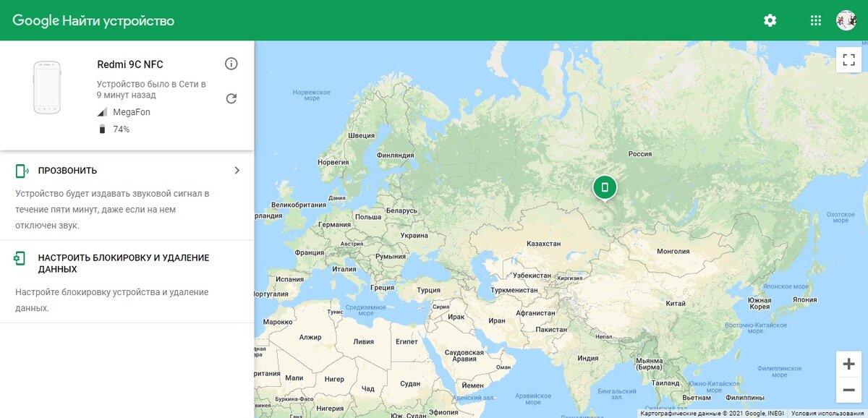868x418 pixels.
Task: Click the Финляндия label on the map
Action: point(396,155)
